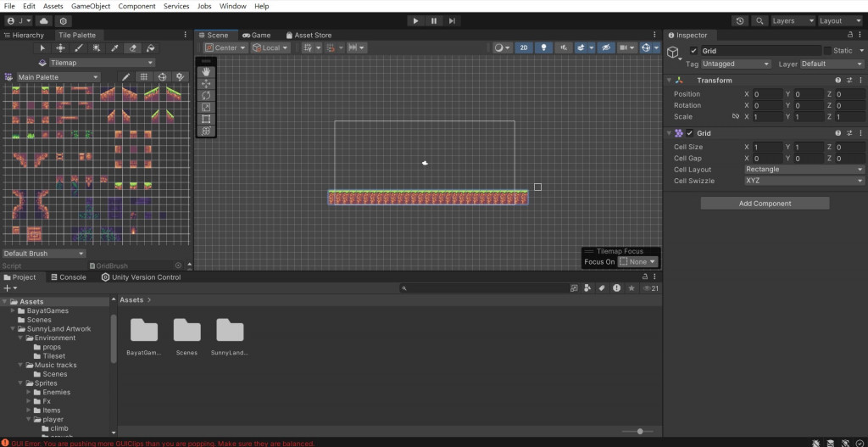This screenshot has height=447, width=868.
Task: Toggle the 2D view mode button
Action: coord(524,47)
